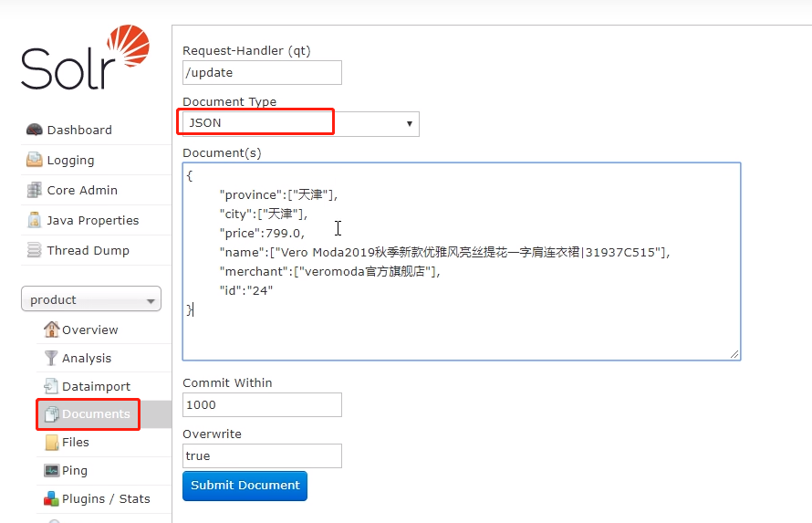Click the Dataimport icon
The image size is (812, 523).
[x=51, y=386]
